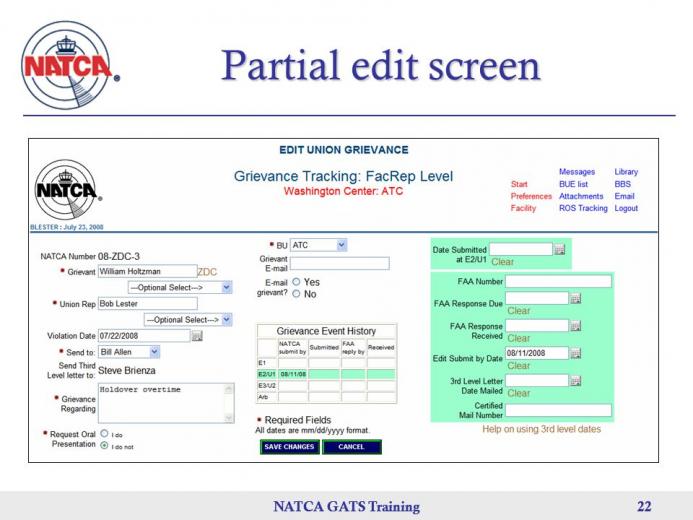This screenshot has height=520, width=693.
Task: Select No for E-mail grievant
Action: (296, 294)
